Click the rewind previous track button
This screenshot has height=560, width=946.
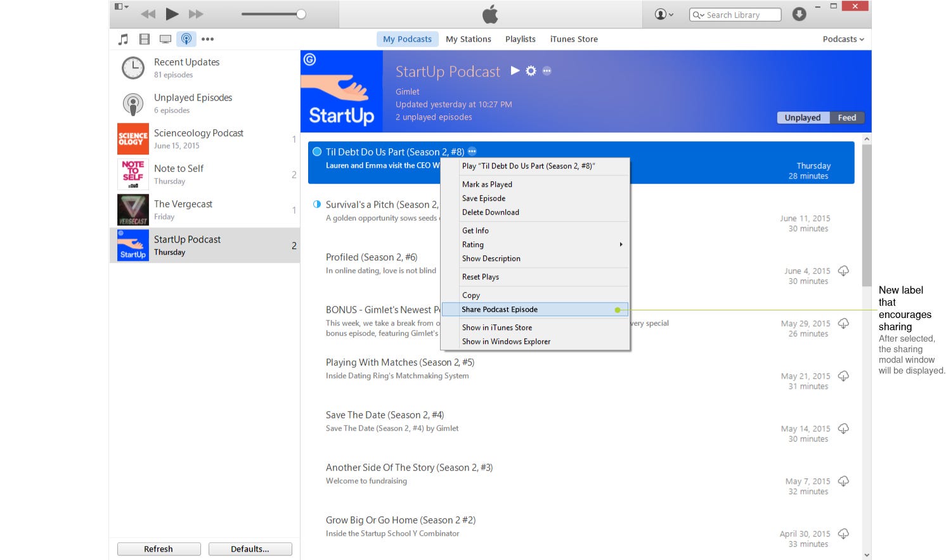click(x=148, y=14)
